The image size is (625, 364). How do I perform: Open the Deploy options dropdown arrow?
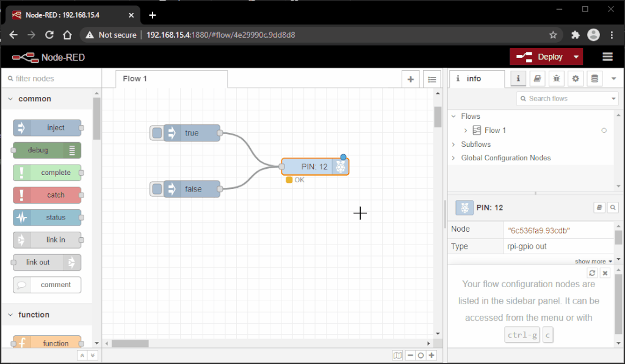click(576, 57)
